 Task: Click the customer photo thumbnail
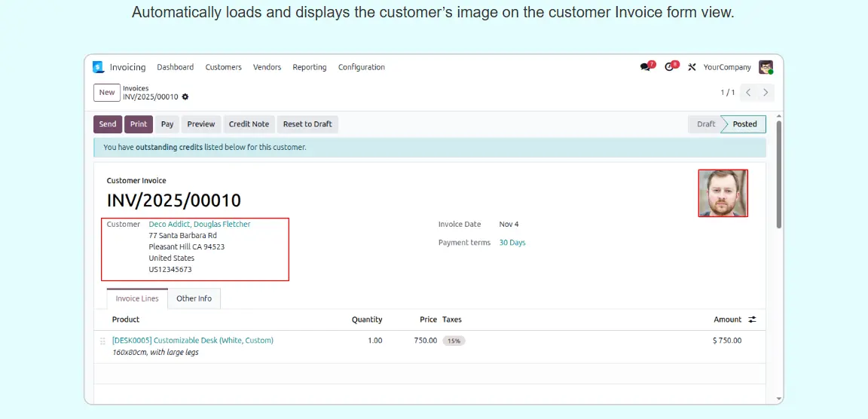point(723,193)
